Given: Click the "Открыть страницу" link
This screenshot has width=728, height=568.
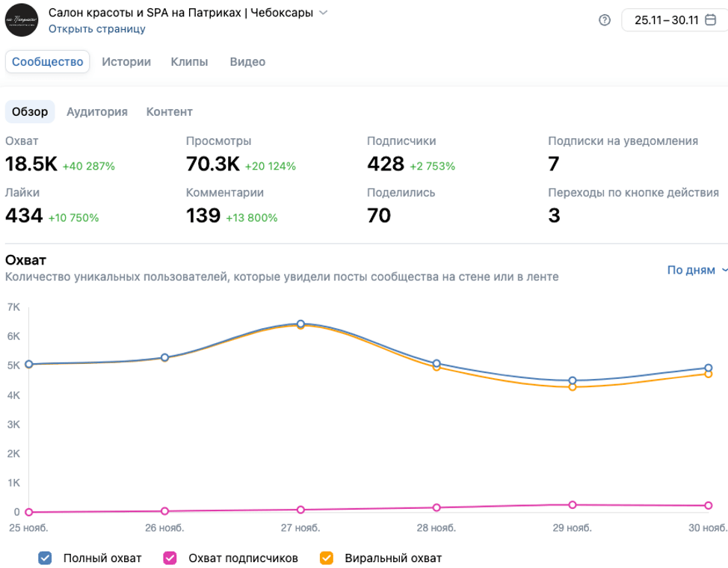Looking at the screenshot, I should click(x=97, y=29).
